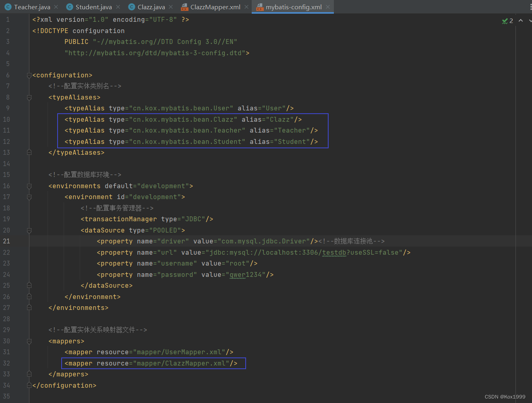Click the Teacher.java class file icon
The image size is (532, 403).
(8, 7)
